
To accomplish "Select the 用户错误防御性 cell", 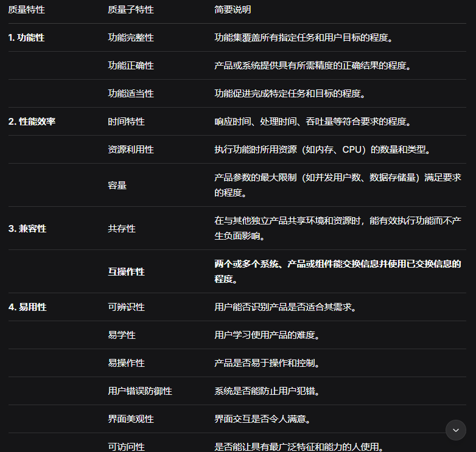I will point(140,391).
